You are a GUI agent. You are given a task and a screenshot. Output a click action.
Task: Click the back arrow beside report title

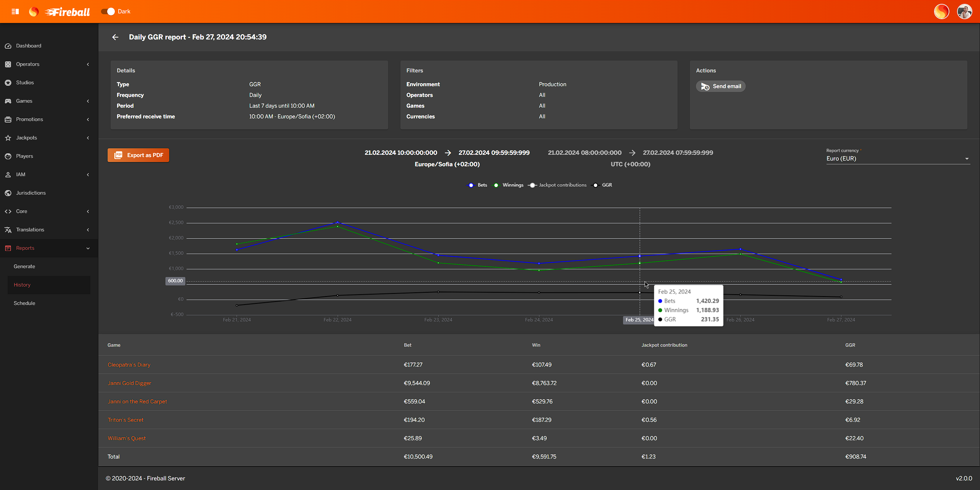115,37
